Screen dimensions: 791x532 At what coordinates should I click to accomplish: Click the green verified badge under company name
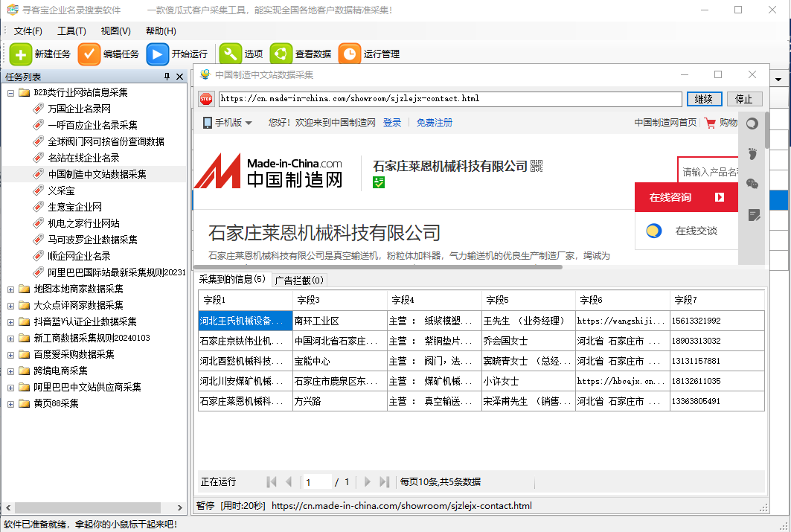point(378,182)
